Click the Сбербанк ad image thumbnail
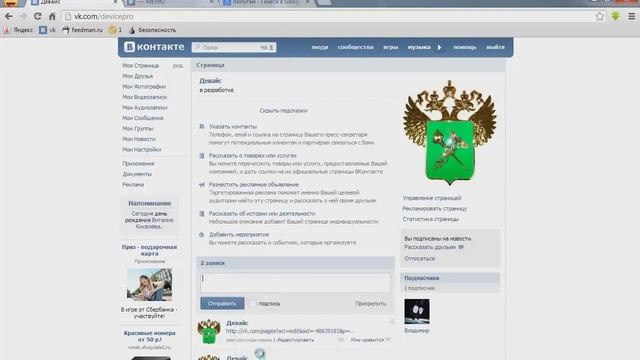The width and height of the screenshot is (640, 360). point(149,284)
